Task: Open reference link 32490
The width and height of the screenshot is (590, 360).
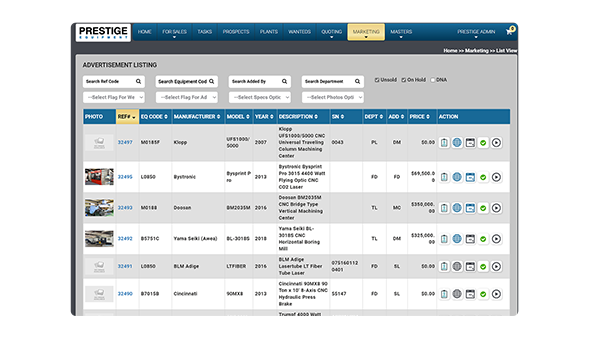Action: 125,294
